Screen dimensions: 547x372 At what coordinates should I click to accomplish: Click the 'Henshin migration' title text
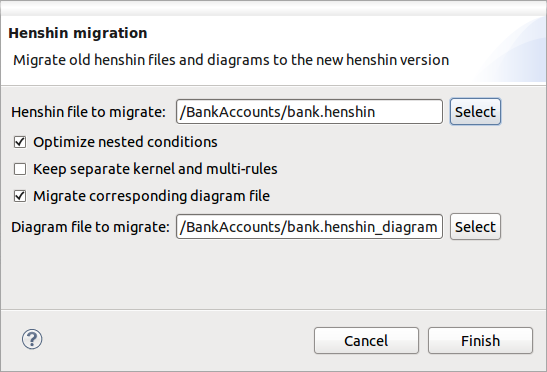[x=78, y=33]
